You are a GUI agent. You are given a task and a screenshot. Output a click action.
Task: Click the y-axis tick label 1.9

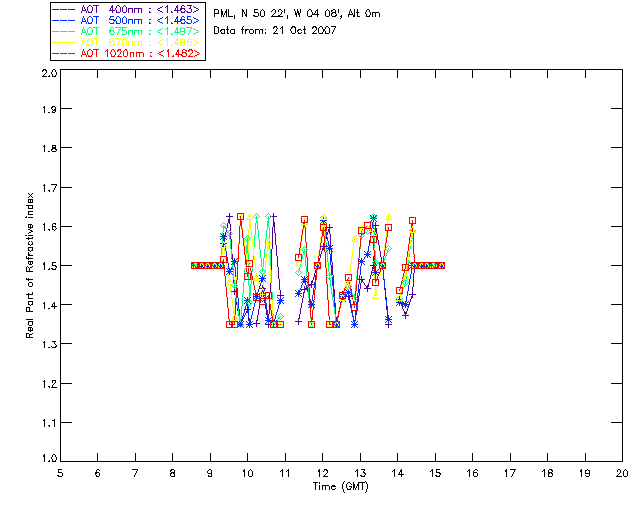[49, 109]
